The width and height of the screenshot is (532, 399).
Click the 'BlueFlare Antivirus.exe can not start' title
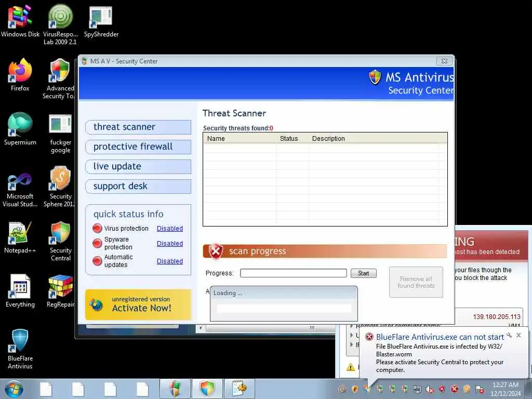point(440,337)
